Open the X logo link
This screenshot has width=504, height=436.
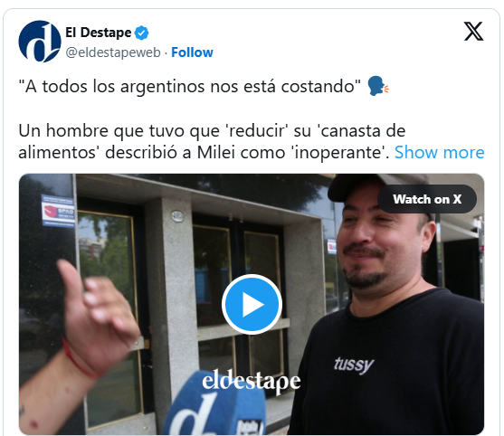[473, 32]
